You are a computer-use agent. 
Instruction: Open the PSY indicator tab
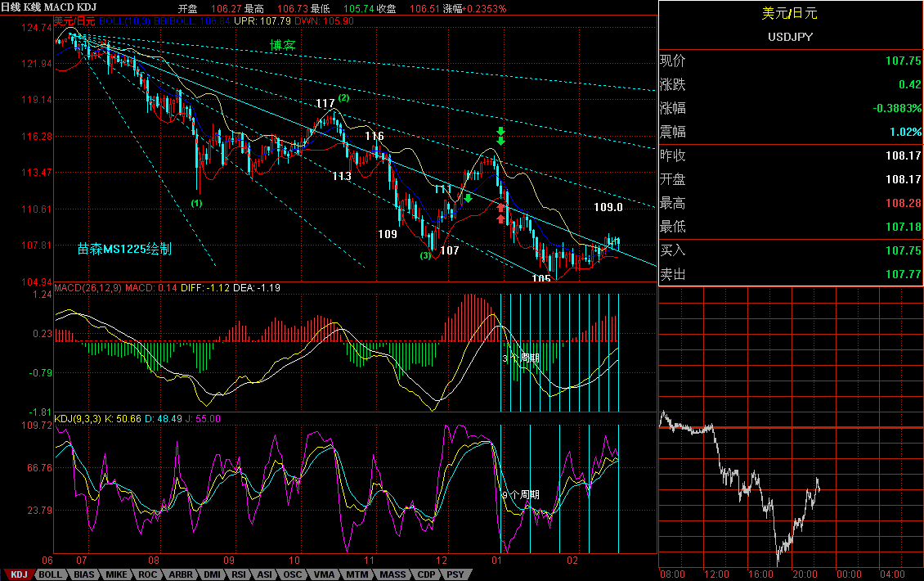(x=455, y=574)
